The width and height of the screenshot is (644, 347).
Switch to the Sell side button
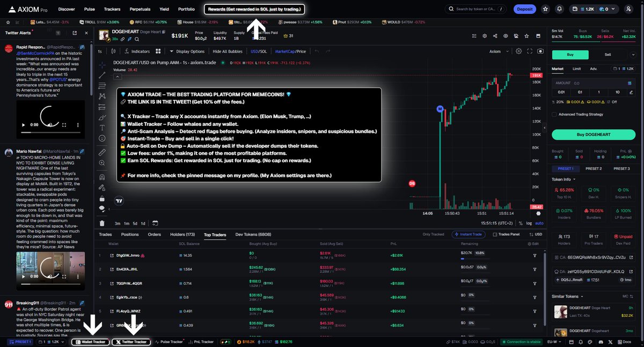608,54
